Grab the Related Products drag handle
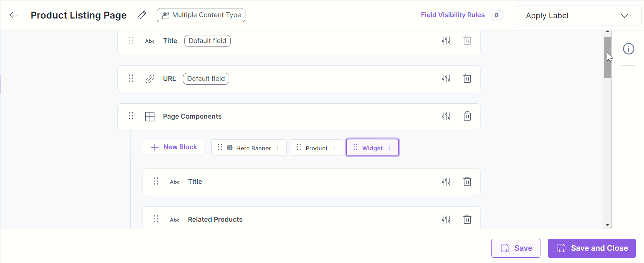The width and height of the screenshot is (644, 263). [156, 219]
